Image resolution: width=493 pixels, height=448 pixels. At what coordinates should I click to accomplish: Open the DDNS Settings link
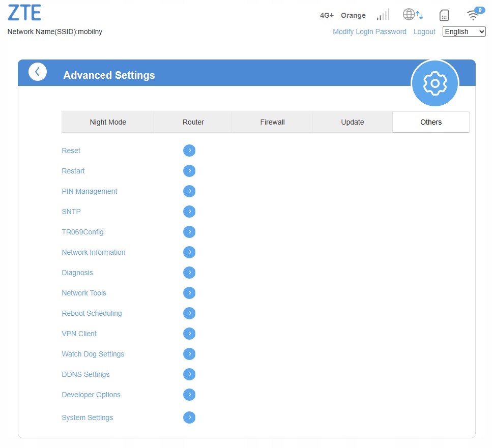(x=85, y=374)
